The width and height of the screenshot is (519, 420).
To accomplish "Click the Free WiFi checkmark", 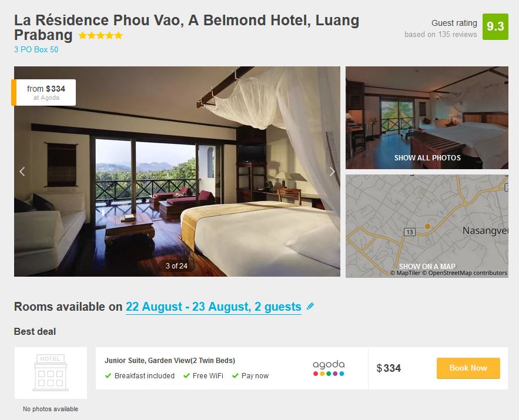I will pos(186,376).
